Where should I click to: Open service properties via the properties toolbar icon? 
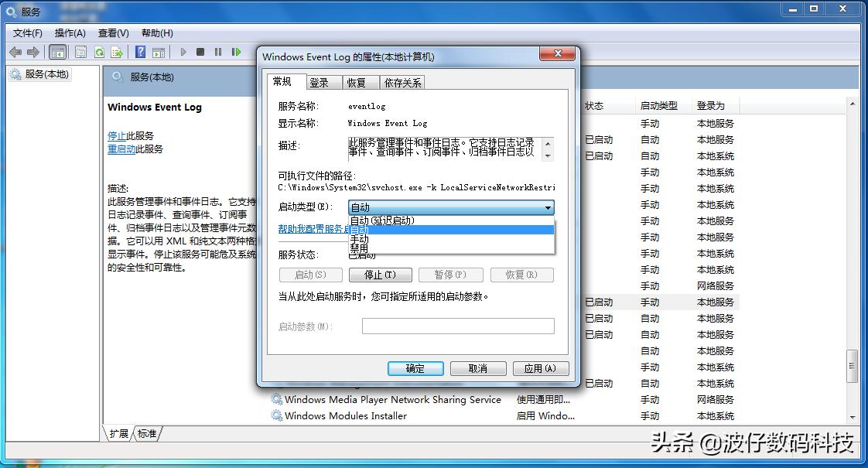[80, 52]
